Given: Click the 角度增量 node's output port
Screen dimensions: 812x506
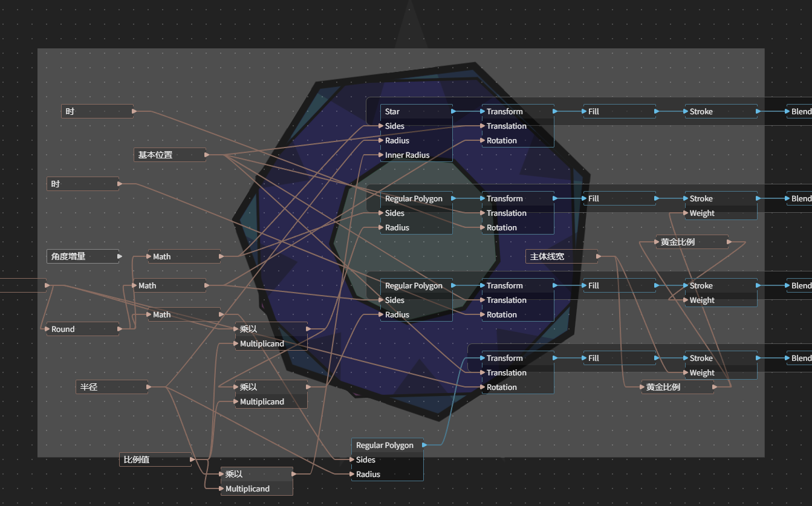Looking at the screenshot, I should [120, 256].
